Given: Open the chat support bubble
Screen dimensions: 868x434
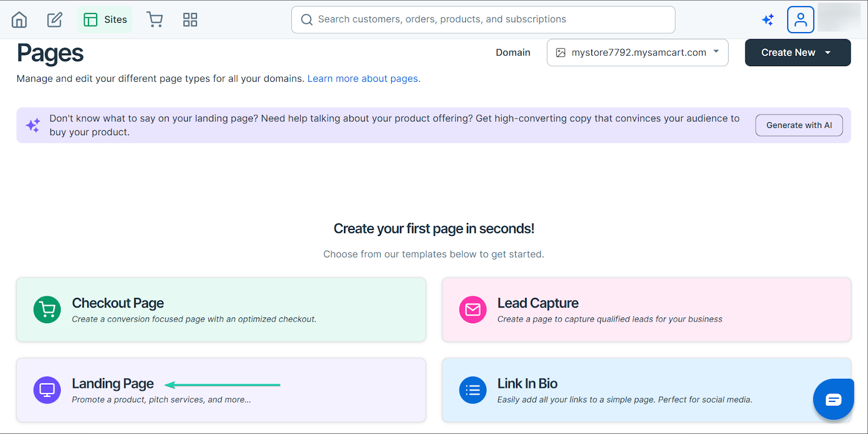Looking at the screenshot, I should [833, 399].
